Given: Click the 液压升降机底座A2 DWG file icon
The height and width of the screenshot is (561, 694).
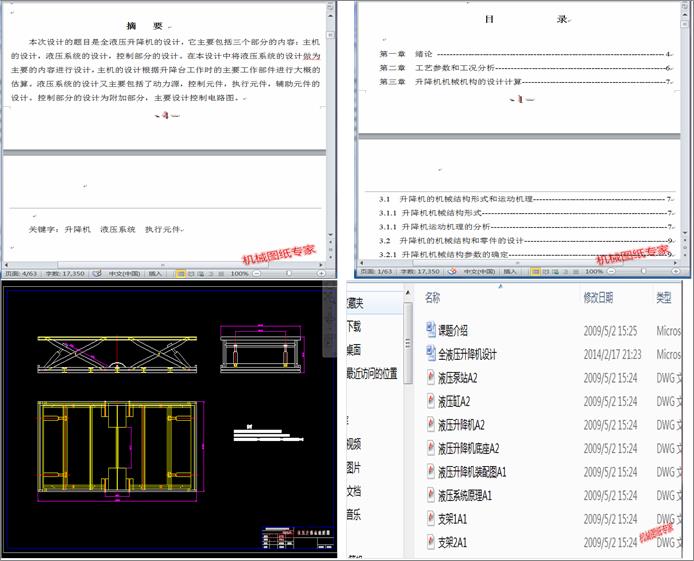Looking at the screenshot, I should [430, 448].
